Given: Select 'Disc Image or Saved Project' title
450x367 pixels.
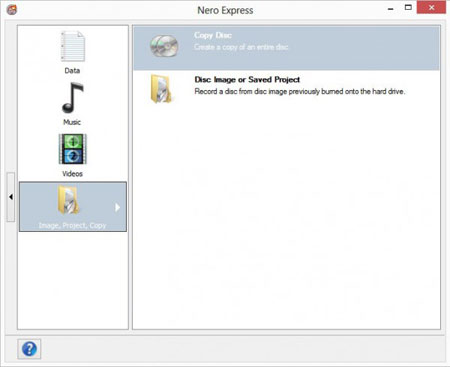Looking at the screenshot, I should [x=247, y=80].
